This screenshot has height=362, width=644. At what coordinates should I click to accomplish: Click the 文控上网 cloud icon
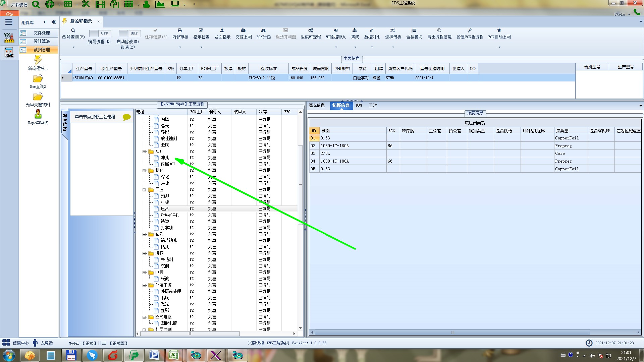click(243, 31)
